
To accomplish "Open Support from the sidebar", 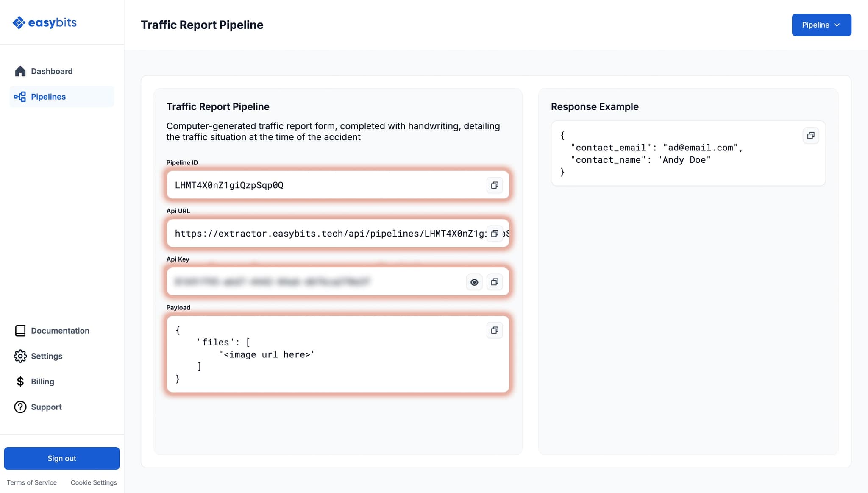I will point(62,407).
